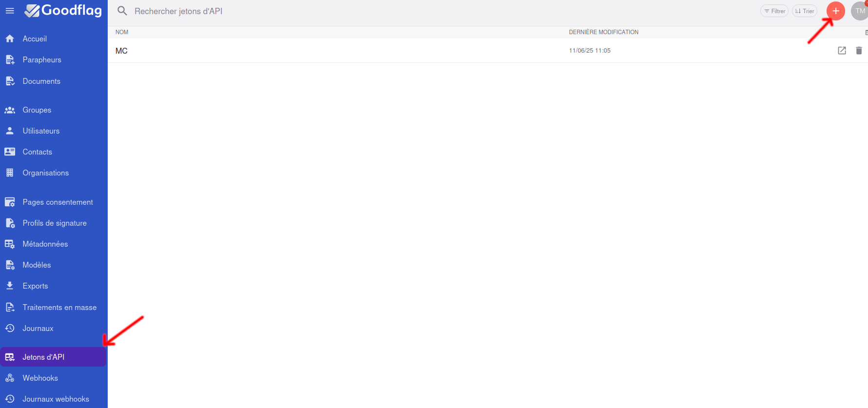Open Parapheurs in the sidebar
Viewport: 868px width, 408px height.
pos(42,60)
